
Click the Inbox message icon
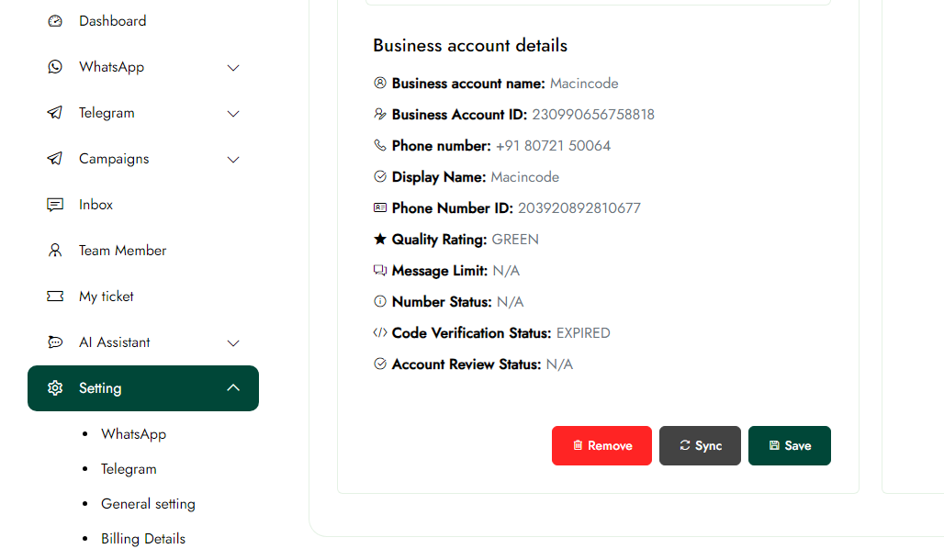pos(55,205)
